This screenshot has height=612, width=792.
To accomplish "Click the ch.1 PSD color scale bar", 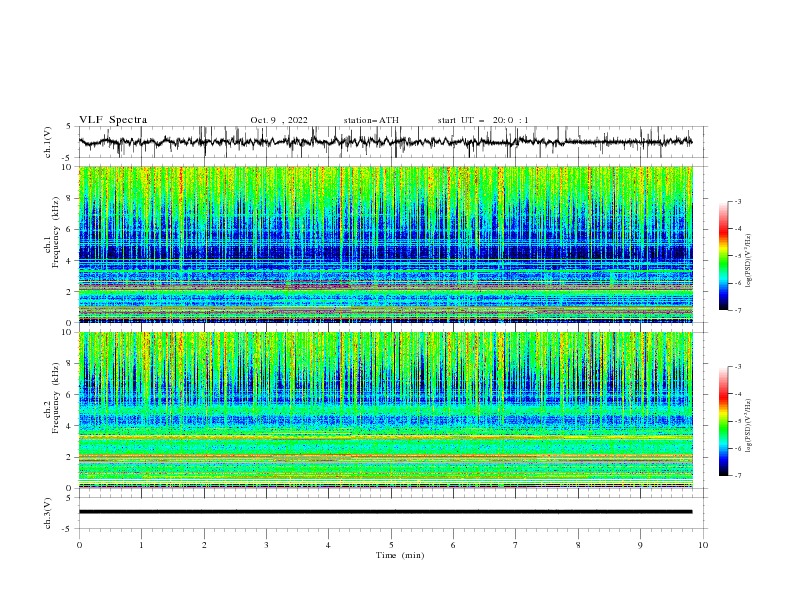I will pos(723,256).
